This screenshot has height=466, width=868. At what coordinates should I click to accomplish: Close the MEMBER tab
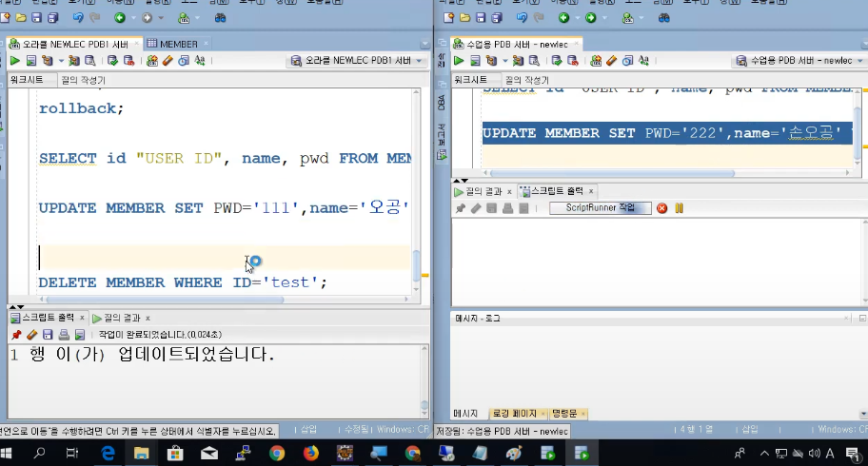click(206, 43)
